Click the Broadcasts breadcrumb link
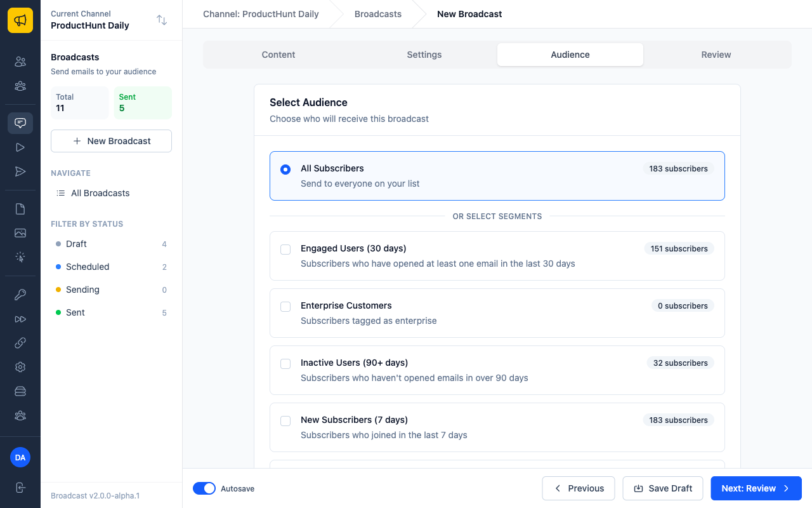The width and height of the screenshot is (812, 508). 378,14
